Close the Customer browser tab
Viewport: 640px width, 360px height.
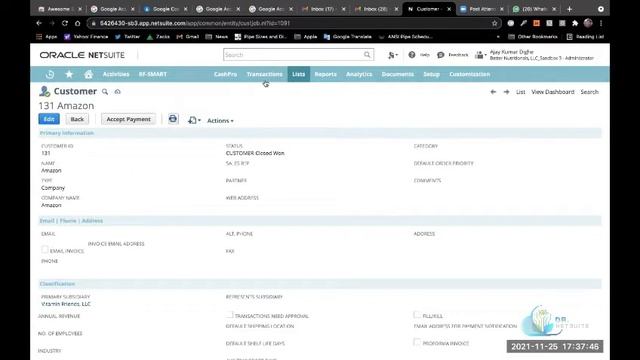pyautogui.click(x=449, y=9)
